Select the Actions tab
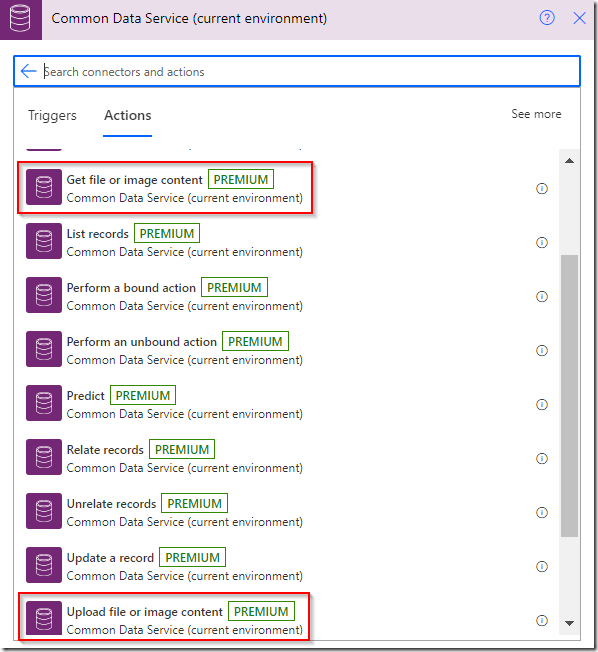598x652 pixels. [x=128, y=115]
